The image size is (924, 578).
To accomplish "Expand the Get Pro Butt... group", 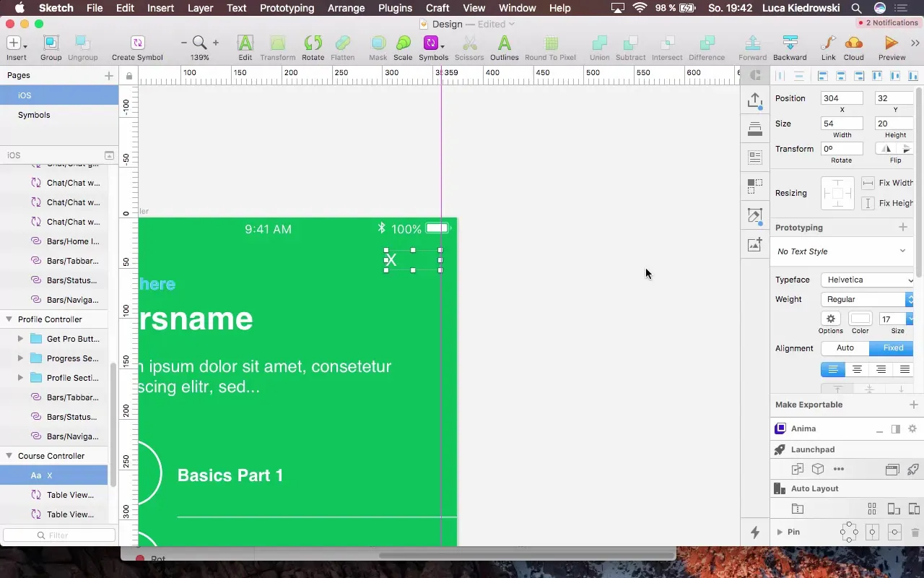I will 20,339.
